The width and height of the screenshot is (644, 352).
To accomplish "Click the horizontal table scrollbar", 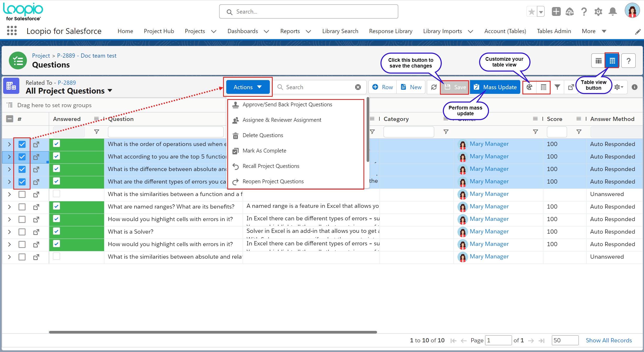I will click(x=213, y=332).
